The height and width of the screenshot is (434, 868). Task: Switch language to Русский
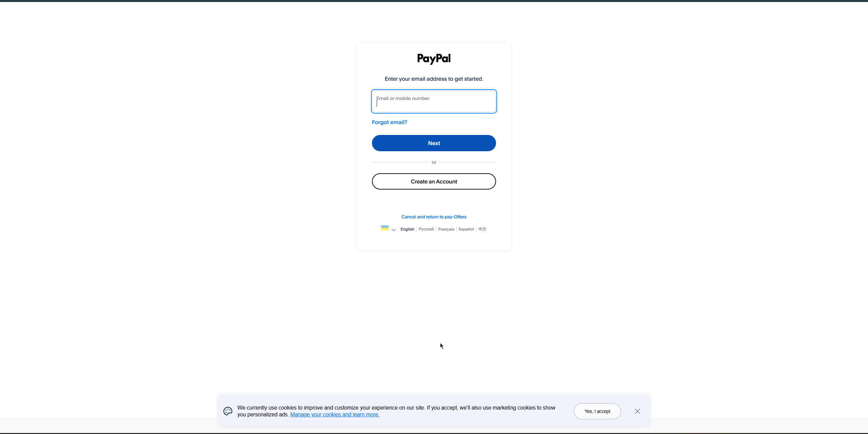coord(426,229)
